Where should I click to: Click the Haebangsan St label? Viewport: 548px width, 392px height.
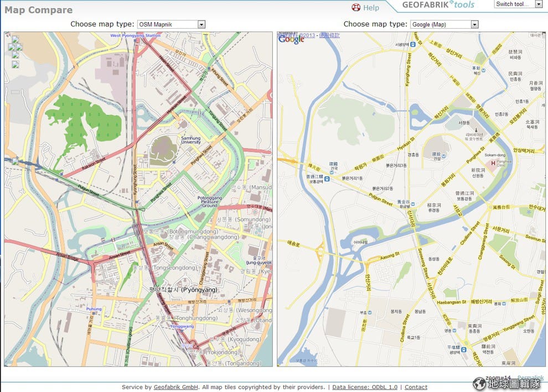pos(451,302)
